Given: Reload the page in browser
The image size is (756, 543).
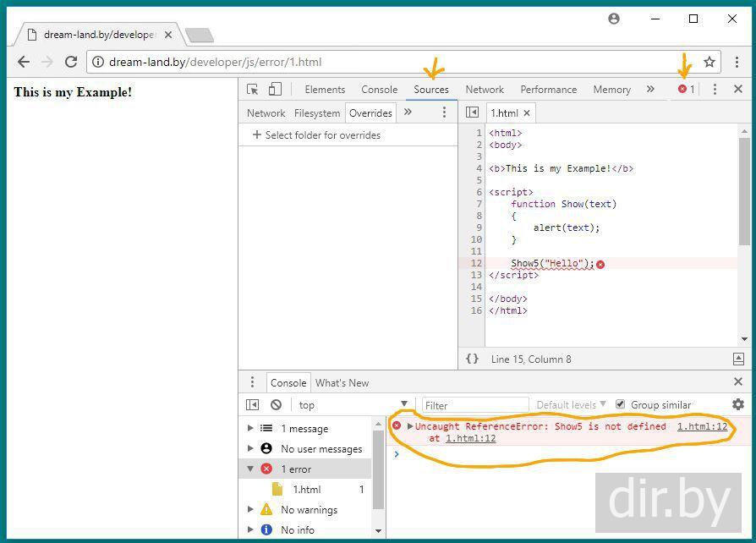Looking at the screenshot, I should tap(71, 62).
